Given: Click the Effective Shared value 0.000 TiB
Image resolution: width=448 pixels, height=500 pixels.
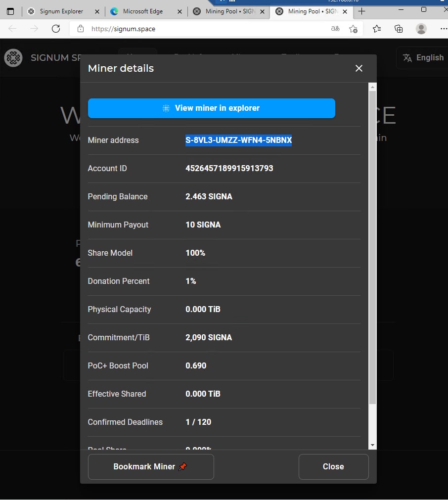Looking at the screenshot, I should tap(203, 394).
